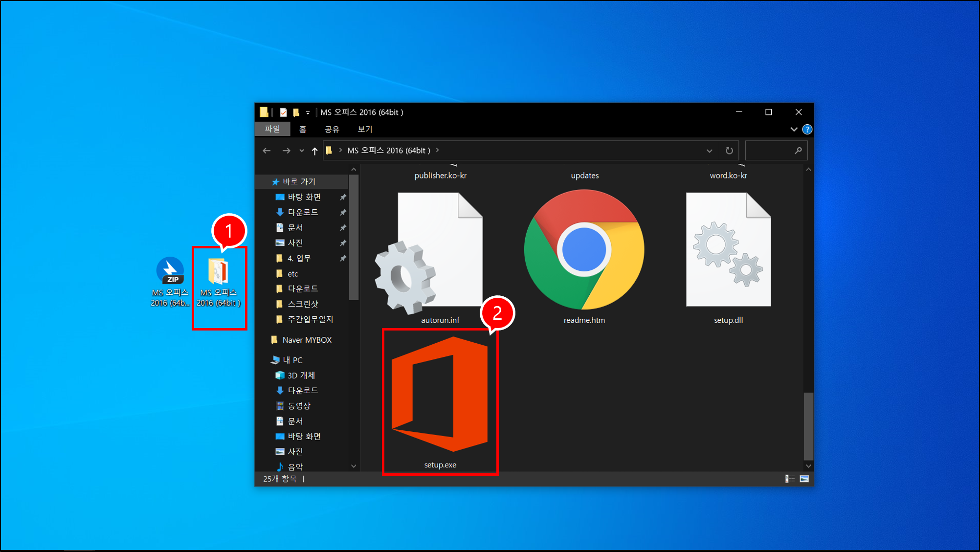Expand the ribbon with chevron
Screen dimensions: 980x552
(x=794, y=129)
